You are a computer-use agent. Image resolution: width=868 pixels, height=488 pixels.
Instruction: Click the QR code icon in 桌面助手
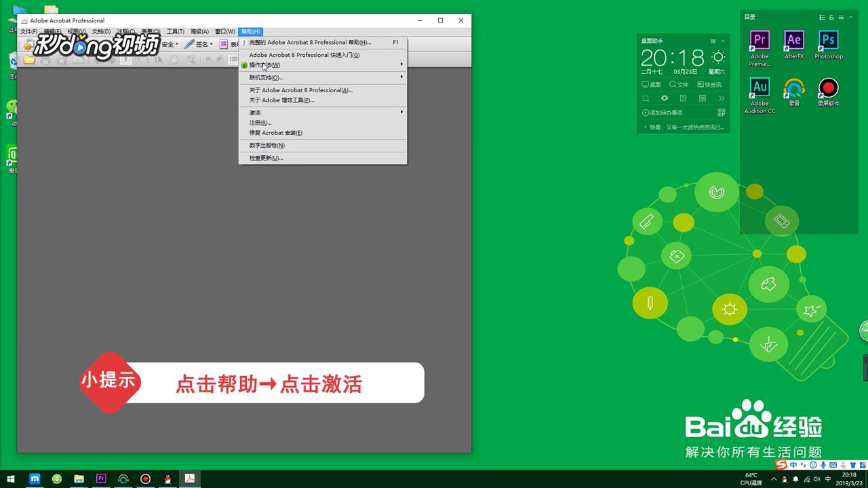coord(722,113)
